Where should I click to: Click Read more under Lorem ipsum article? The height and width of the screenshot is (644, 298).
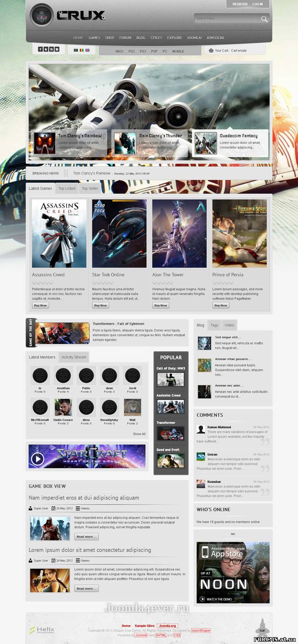pyautogui.click(x=86, y=589)
